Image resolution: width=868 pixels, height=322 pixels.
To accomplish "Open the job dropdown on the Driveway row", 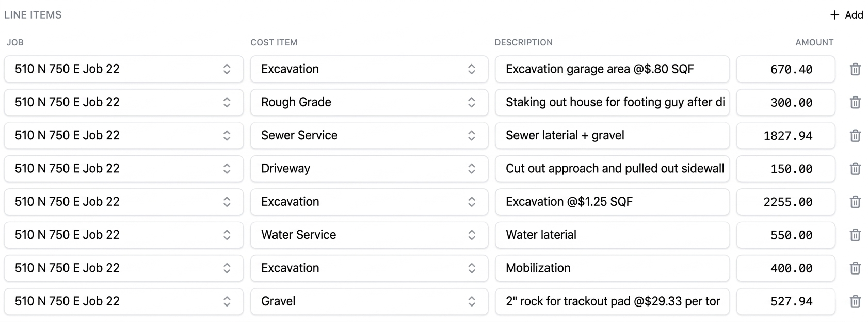I will click(227, 169).
